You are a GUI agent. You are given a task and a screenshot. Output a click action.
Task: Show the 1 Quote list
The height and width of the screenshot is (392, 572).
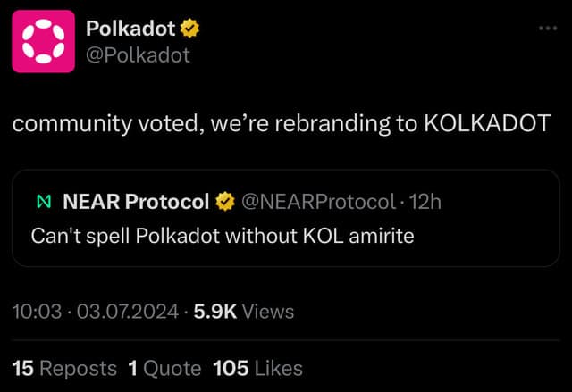pos(164,368)
